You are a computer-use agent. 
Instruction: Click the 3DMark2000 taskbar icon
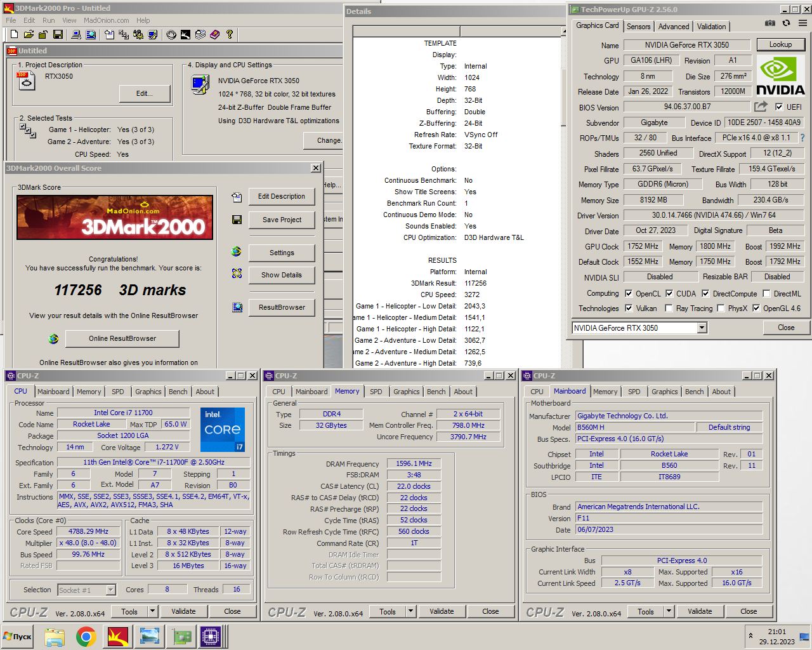[x=118, y=636]
